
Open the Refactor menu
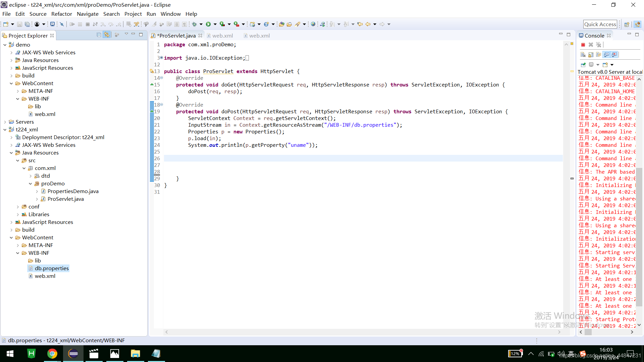point(62,14)
